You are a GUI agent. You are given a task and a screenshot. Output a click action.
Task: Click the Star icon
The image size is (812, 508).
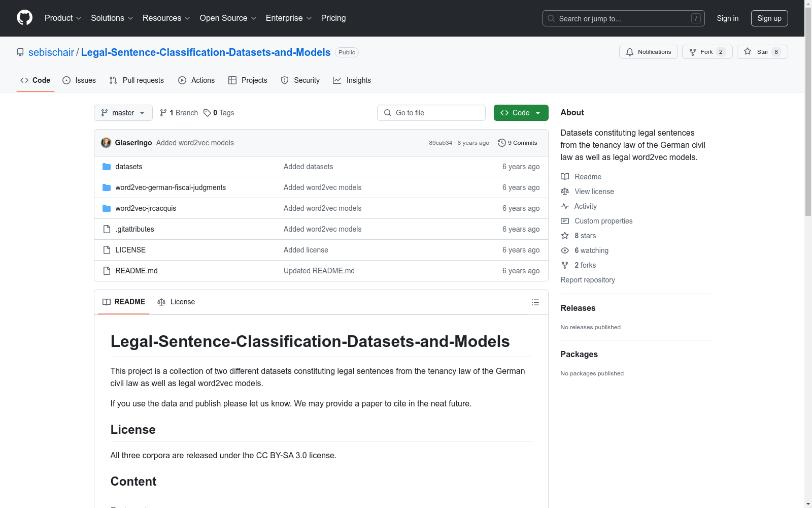click(748, 51)
